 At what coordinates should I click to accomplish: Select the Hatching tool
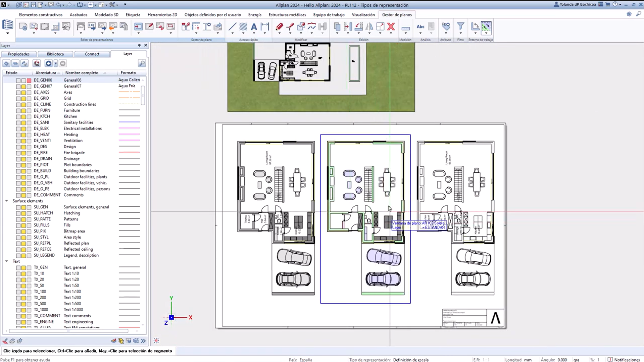pos(243,27)
